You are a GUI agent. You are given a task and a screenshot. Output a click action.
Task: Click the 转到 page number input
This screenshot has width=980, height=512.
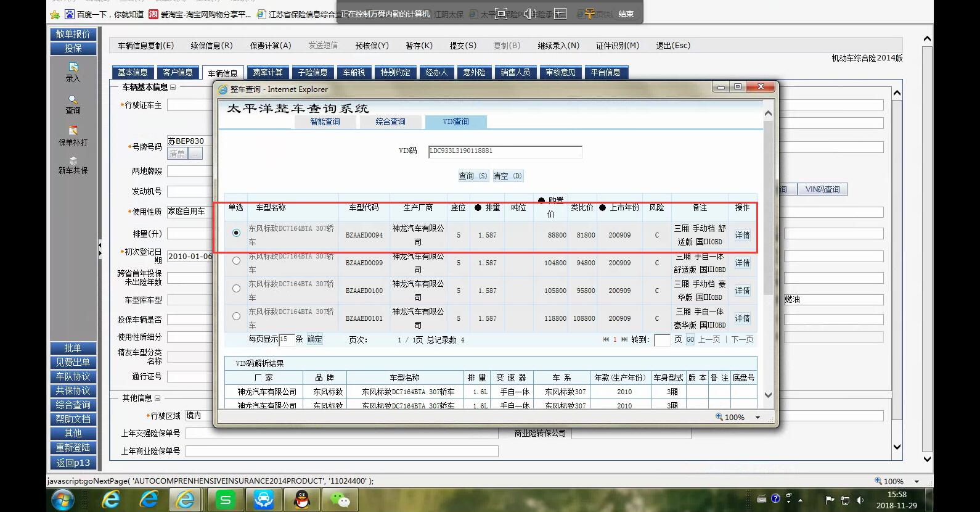[662, 340]
